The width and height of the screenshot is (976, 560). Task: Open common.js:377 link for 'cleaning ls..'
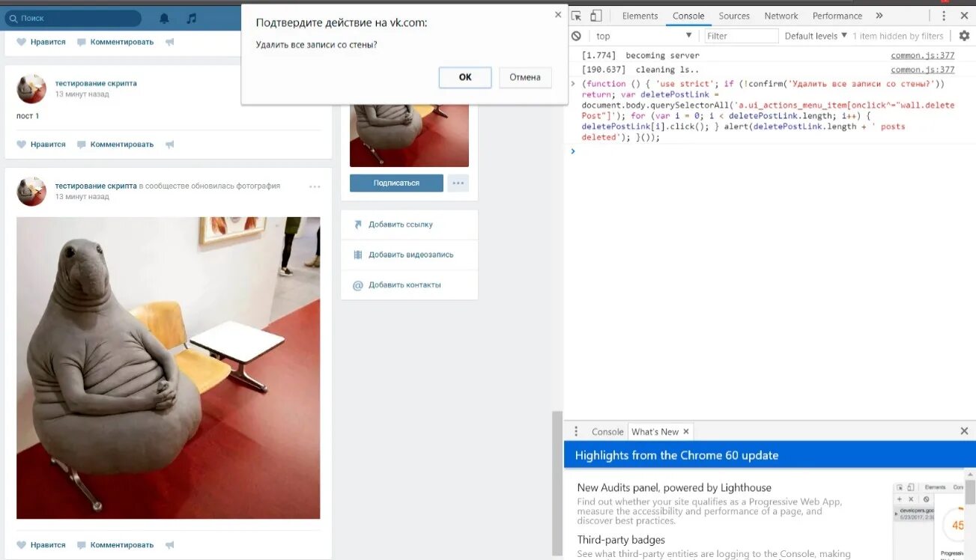click(922, 70)
